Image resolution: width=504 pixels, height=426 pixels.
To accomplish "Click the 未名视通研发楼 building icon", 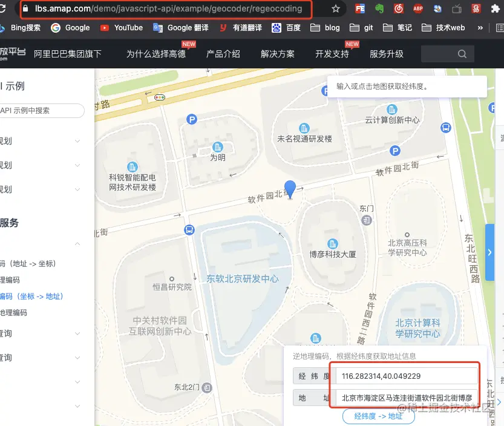I will click(x=304, y=128).
